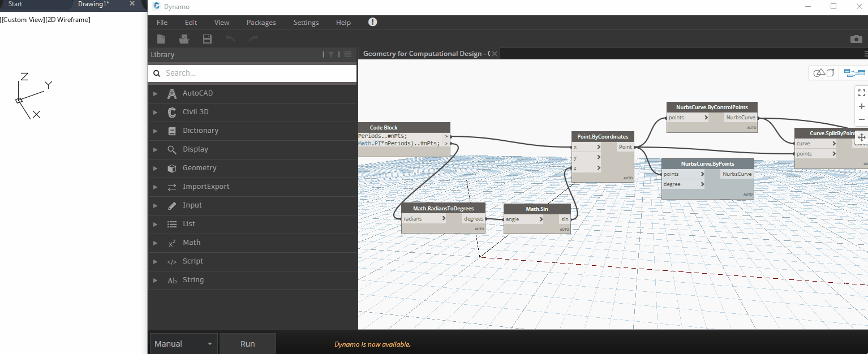Click the Input pencil icon in Library

(172, 206)
